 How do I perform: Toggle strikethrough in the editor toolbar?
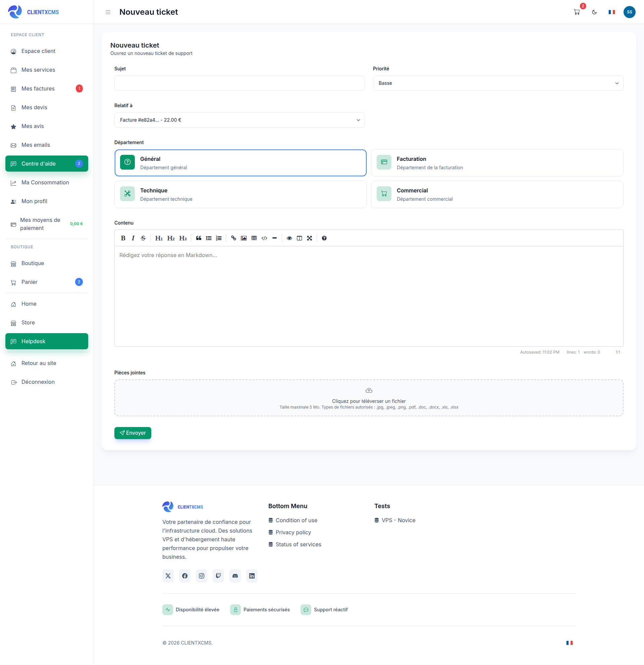[143, 238]
